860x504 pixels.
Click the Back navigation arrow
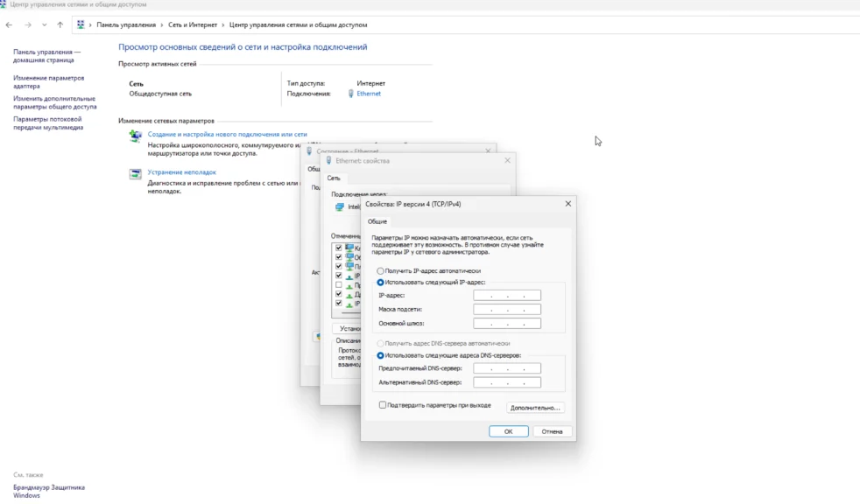pyautogui.click(x=9, y=25)
